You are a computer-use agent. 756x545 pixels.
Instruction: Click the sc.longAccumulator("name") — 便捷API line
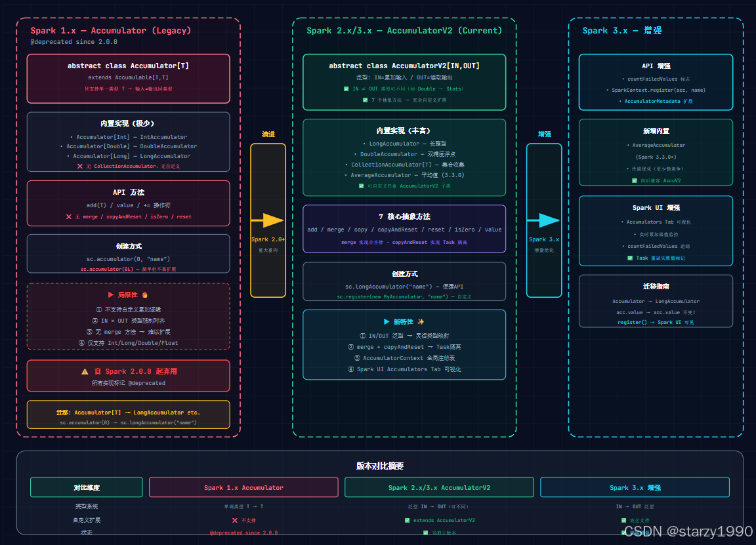point(404,287)
